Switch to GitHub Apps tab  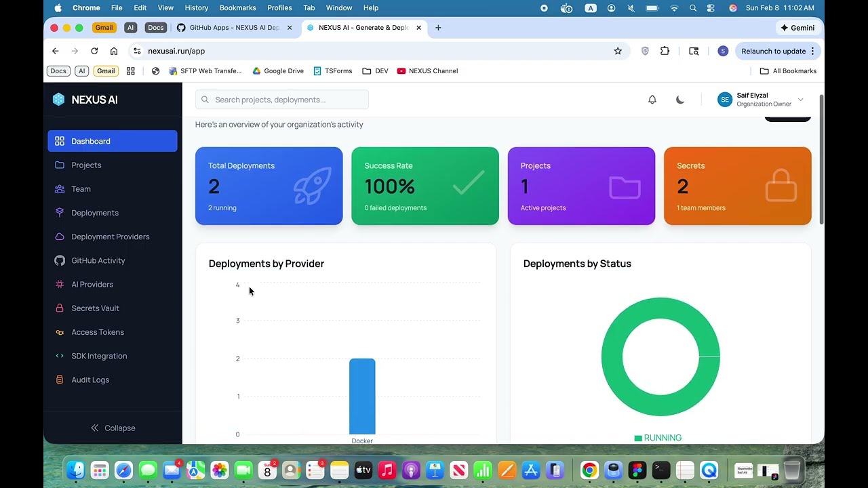coord(235,28)
